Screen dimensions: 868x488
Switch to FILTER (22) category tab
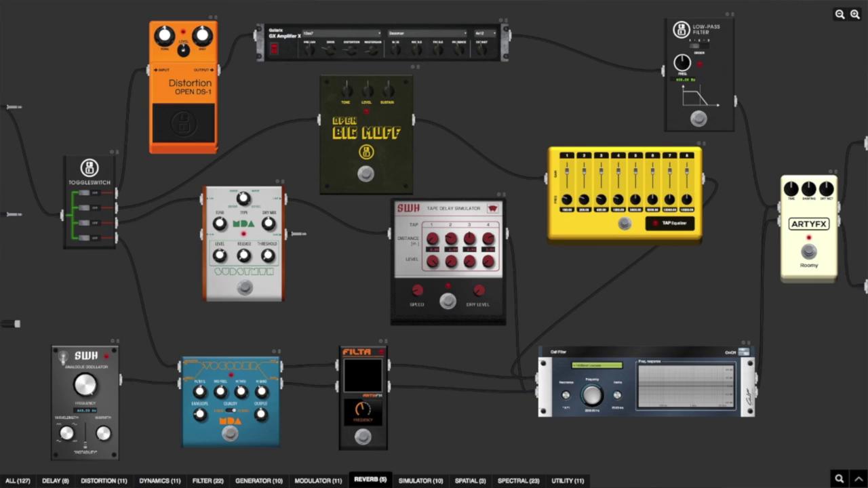point(208,481)
